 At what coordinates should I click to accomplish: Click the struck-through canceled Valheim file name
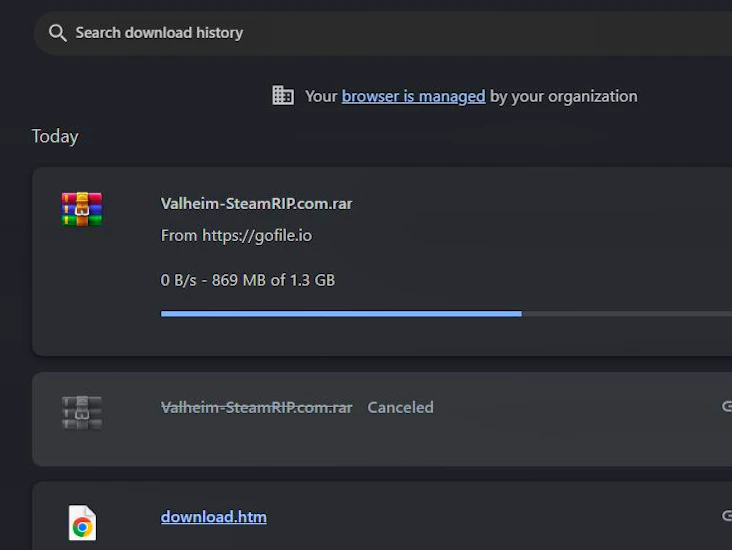click(x=256, y=407)
